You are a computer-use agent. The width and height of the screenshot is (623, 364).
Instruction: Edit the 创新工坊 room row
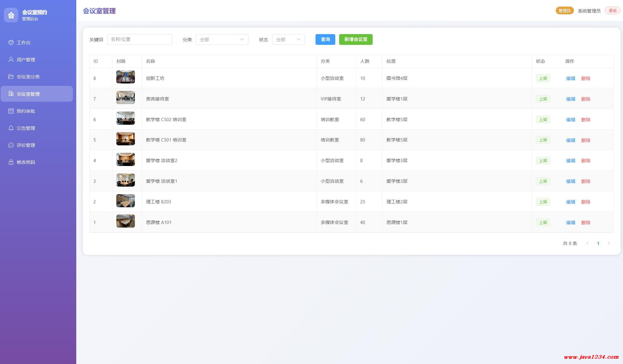pos(570,78)
